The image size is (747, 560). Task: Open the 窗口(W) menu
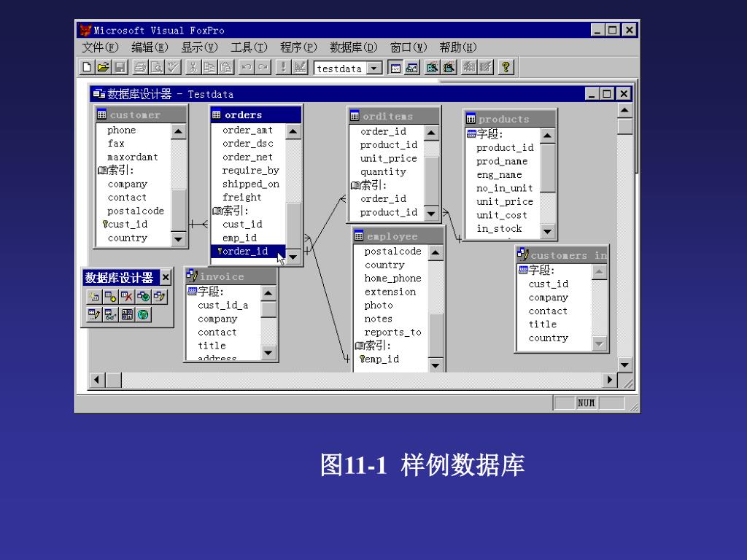click(409, 47)
